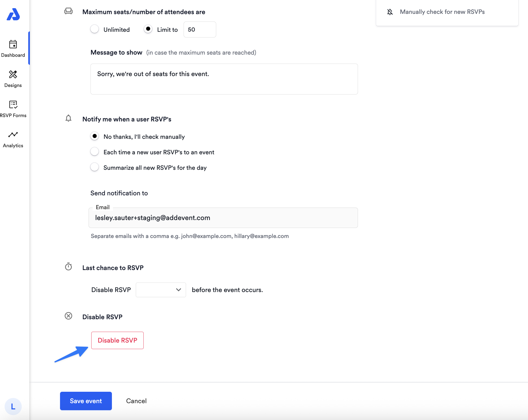Click the Save event button
Image resolution: width=528 pixels, height=420 pixels.
tap(86, 401)
